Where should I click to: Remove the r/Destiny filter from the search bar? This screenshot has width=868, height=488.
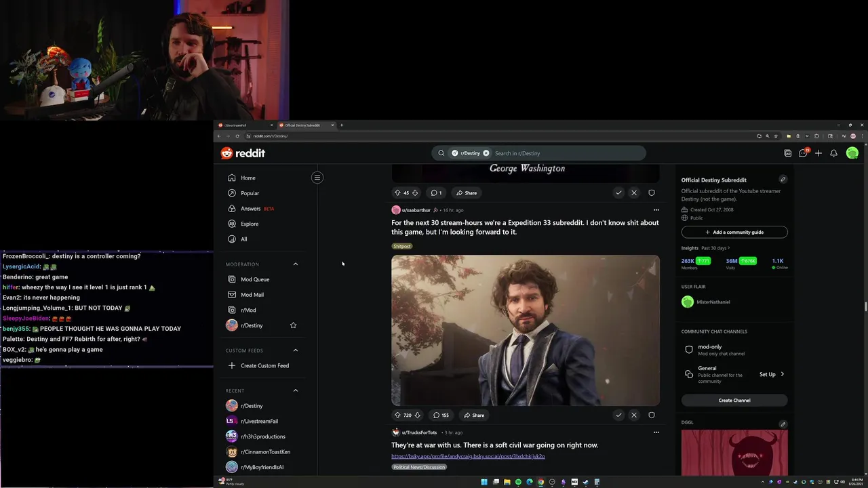486,153
